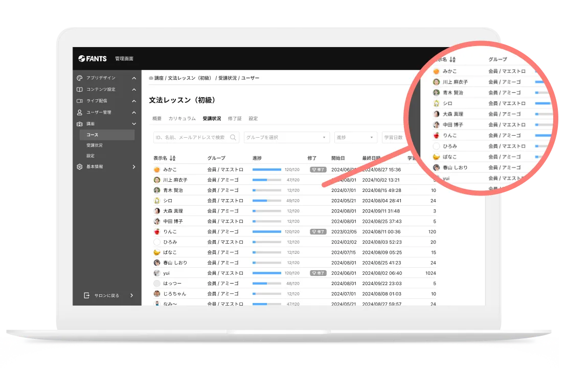Screen dimensions: 588x368
Task: Select the 受講状況 tab
Action: (212, 119)
